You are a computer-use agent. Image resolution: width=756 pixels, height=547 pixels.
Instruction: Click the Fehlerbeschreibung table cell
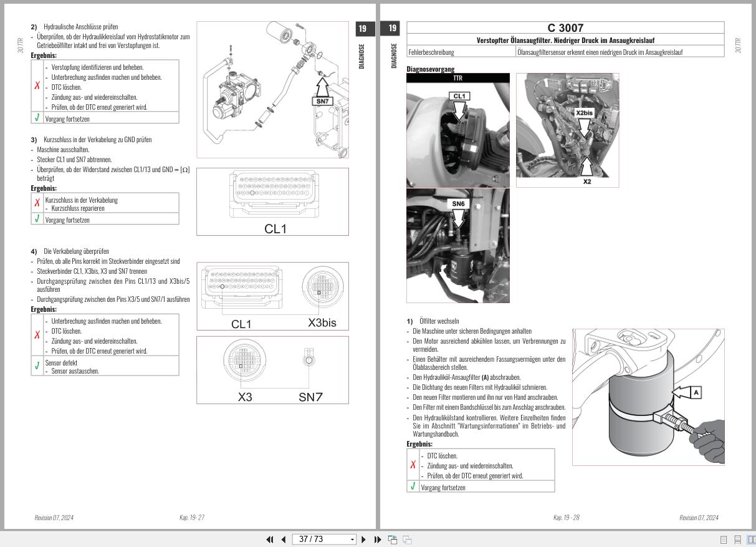(x=461, y=52)
